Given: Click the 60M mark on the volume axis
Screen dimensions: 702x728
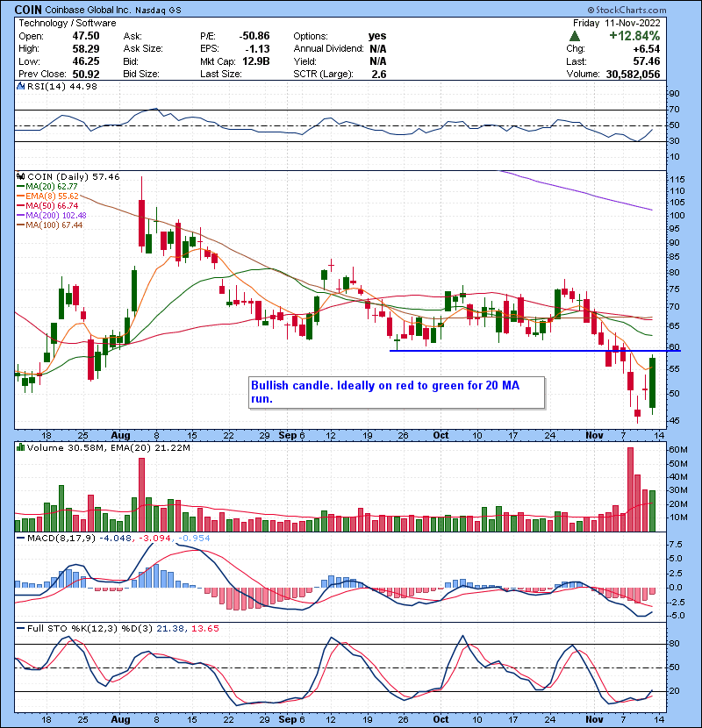Looking at the screenshot, I should coord(677,449).
